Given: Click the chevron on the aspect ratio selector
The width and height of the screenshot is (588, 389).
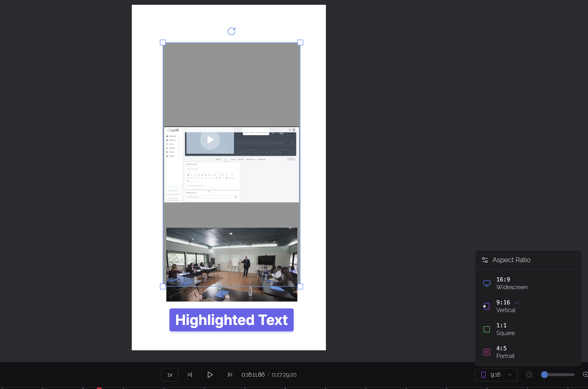Looking at the screenshot, I should [510, 375].
